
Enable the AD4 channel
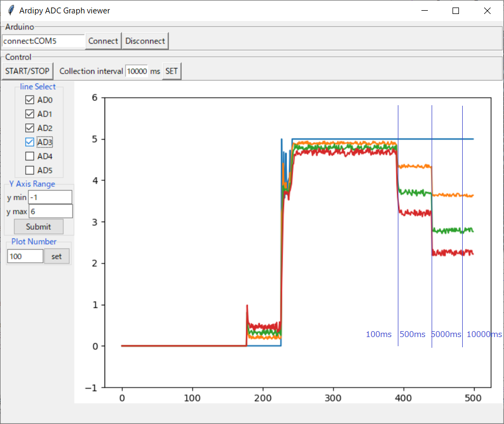(x=29, y=156)
